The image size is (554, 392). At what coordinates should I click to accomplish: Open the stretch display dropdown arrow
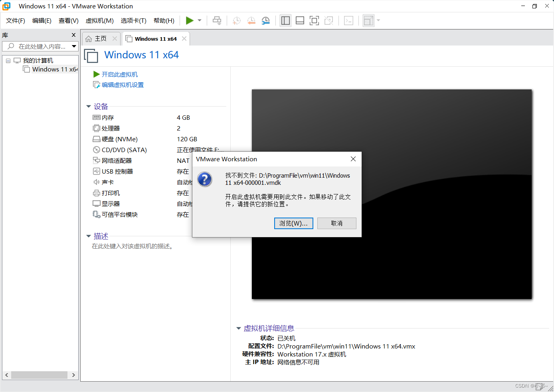click(x=378, y=20)
